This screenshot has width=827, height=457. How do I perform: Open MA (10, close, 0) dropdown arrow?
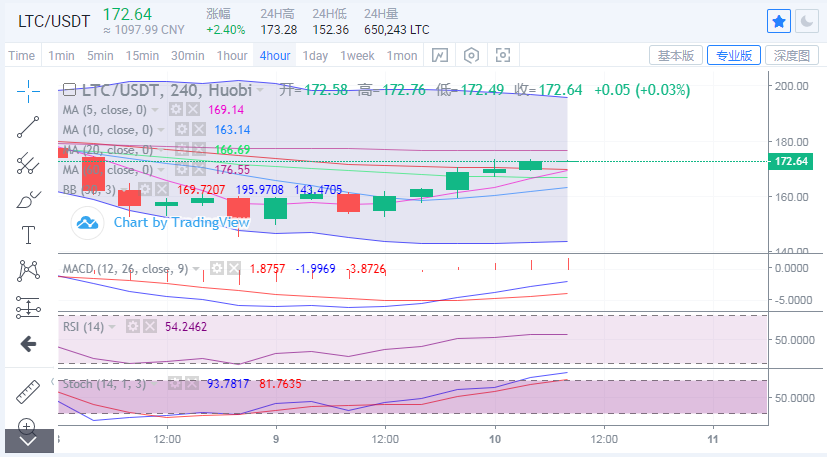pyautogui.click(x=161, y=130)
